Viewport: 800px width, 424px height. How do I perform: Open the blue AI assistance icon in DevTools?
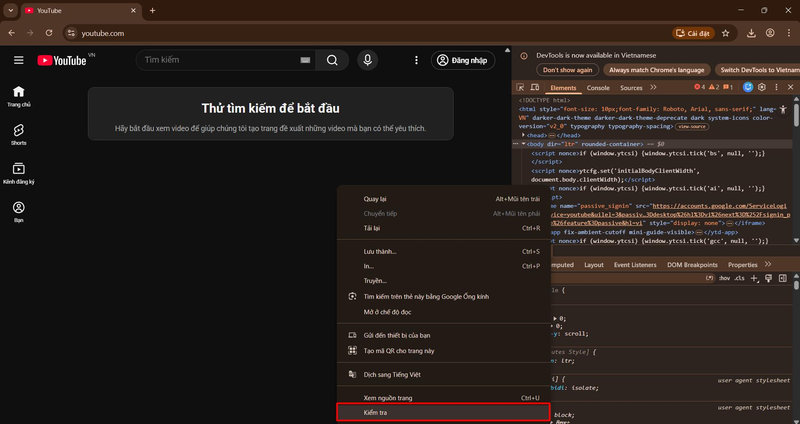click(x=748, y=87)
